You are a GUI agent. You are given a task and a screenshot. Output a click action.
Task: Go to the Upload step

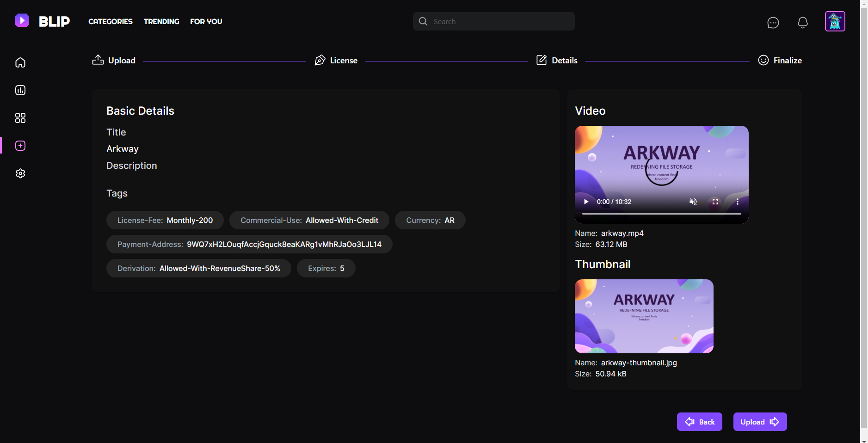(114, 60)
